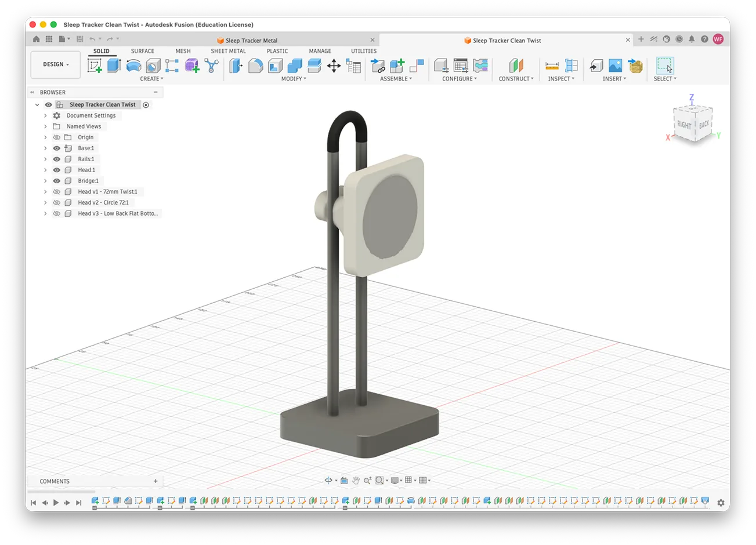The width and height of the screenshot is (756, 545).
Task: Select the Create Form purple box icon
Action: pyautogui.click(x=192, y=66)
